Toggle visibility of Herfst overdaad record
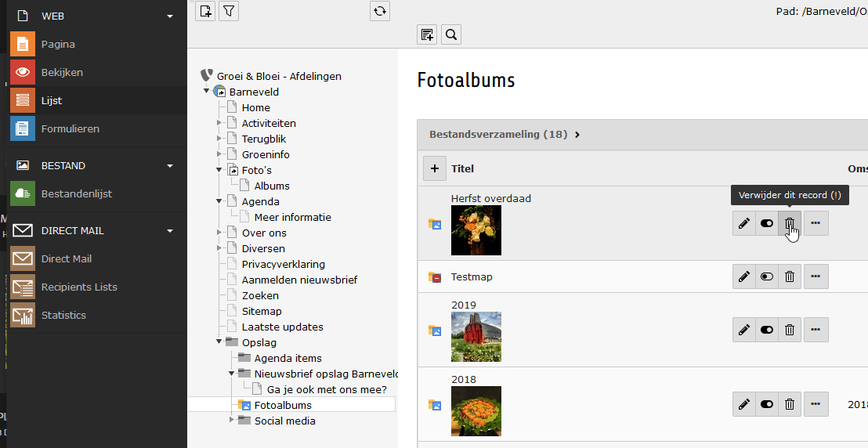The image size is (868, 448). [767, 223]
